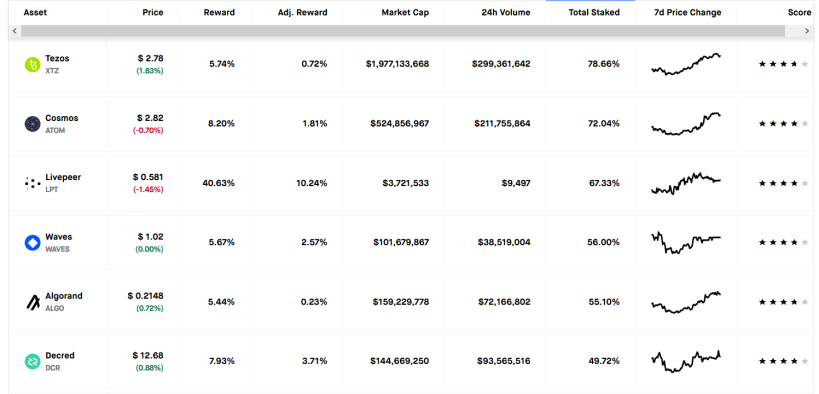
Task: Open the Algorand asset link
Action: 64,296
